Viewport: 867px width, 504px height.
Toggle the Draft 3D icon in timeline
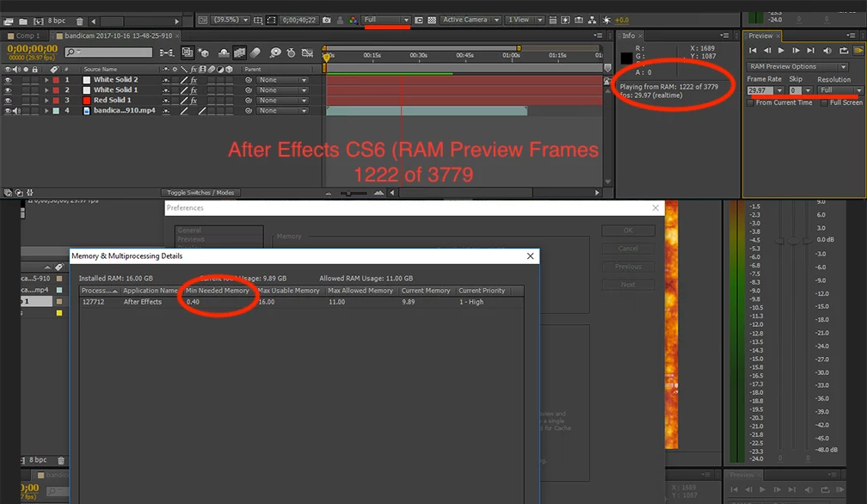coord(204,53)
